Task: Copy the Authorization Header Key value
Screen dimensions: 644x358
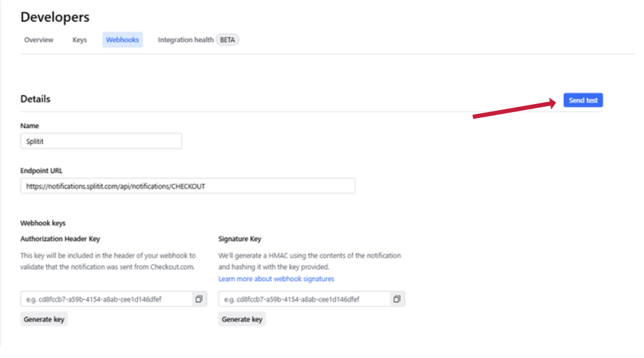Action: point(199,299)
